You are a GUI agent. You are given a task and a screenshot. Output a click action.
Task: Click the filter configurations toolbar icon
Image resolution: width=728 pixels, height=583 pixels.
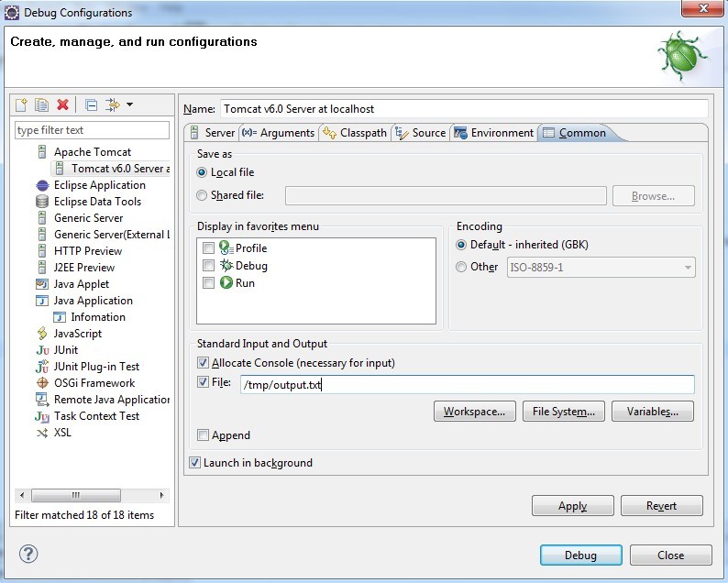(x=113, y=104)
